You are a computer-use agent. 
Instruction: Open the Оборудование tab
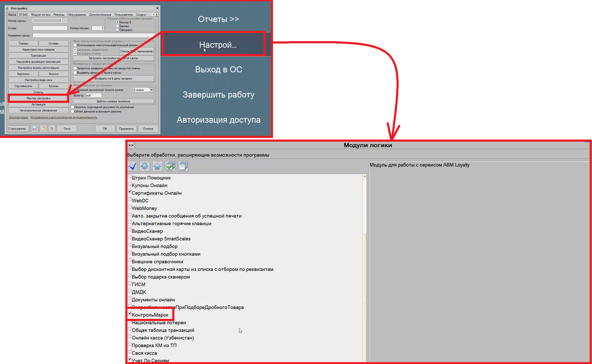point(77,15)
